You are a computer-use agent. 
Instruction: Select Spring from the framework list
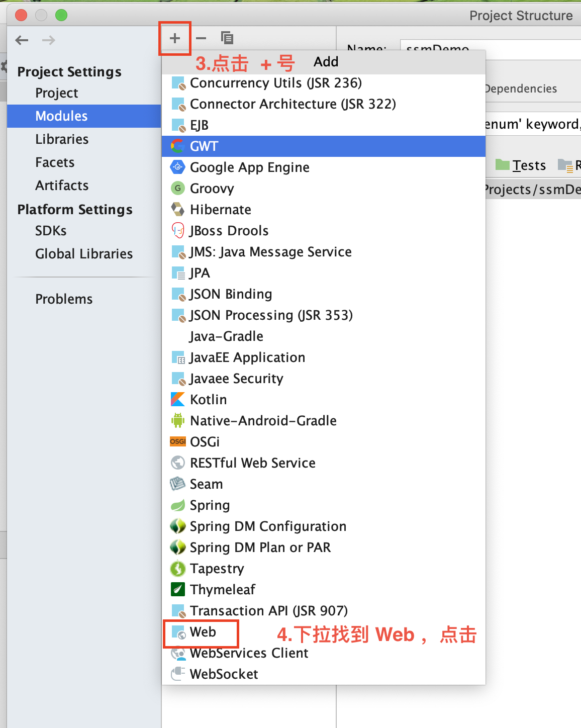324,505
